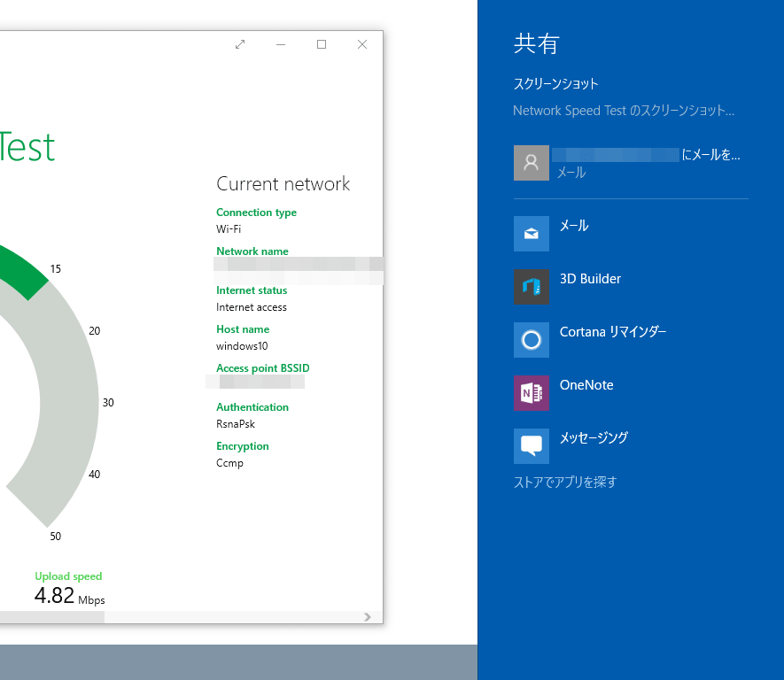Maximize the Network Speed Test window
The height and width of the screenshot is (680, 784).
[x=322, y=44]
